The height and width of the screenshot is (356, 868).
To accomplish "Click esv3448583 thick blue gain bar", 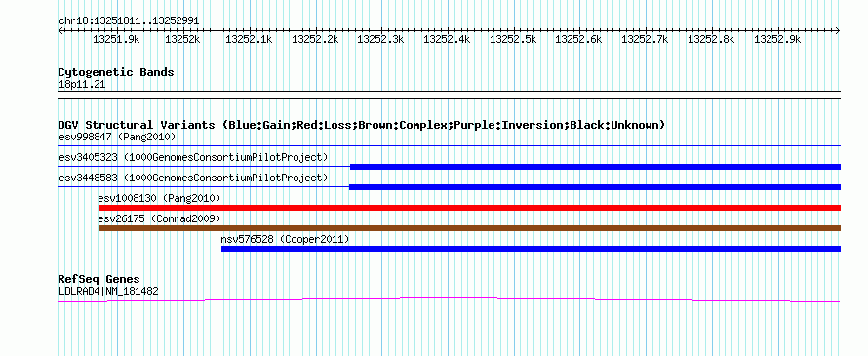I will coord(595,187).
